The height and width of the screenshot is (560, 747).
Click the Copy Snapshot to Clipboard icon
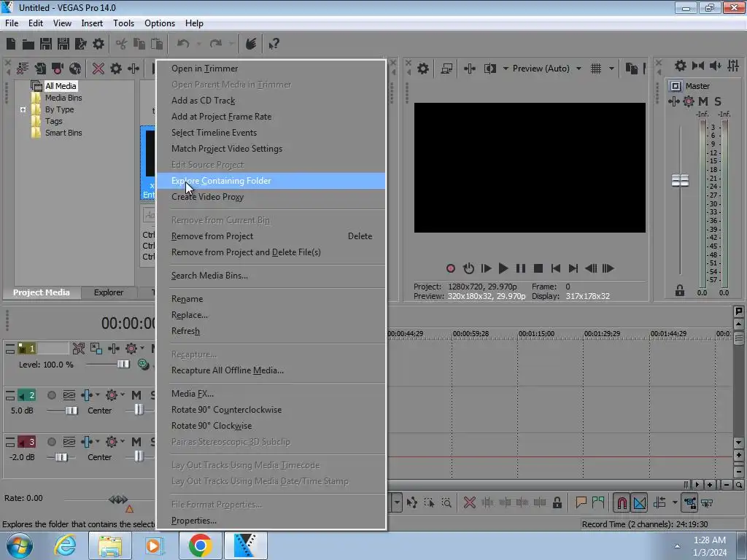coord(632,69)
